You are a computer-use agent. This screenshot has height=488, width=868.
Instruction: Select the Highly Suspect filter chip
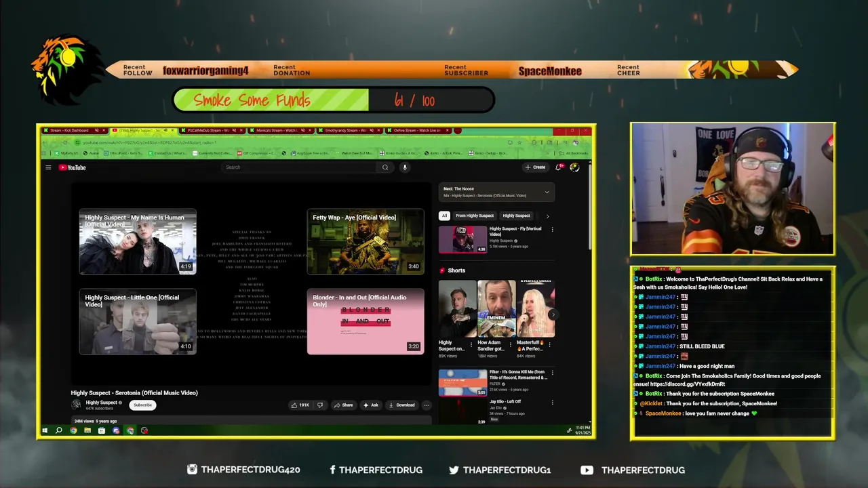tap(516, 216)
